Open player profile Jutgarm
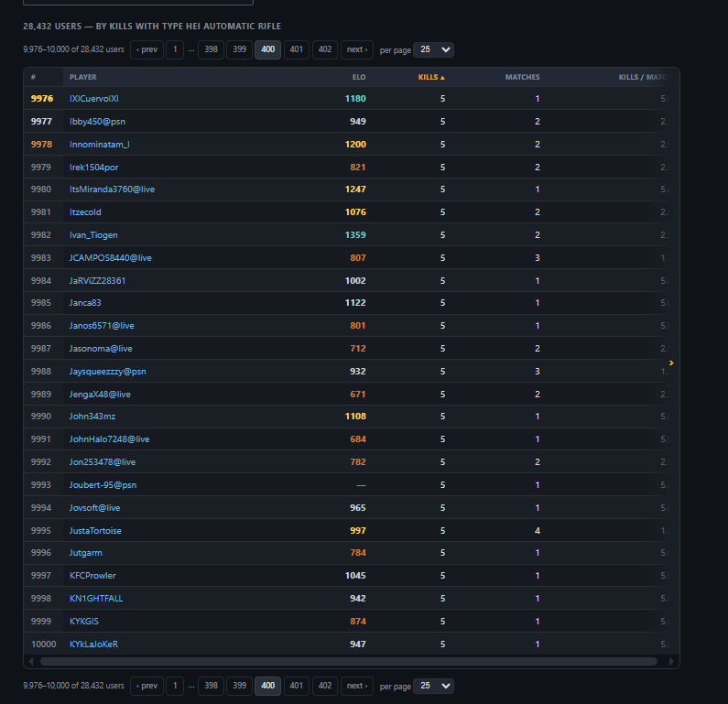 [x=85, y=553]
